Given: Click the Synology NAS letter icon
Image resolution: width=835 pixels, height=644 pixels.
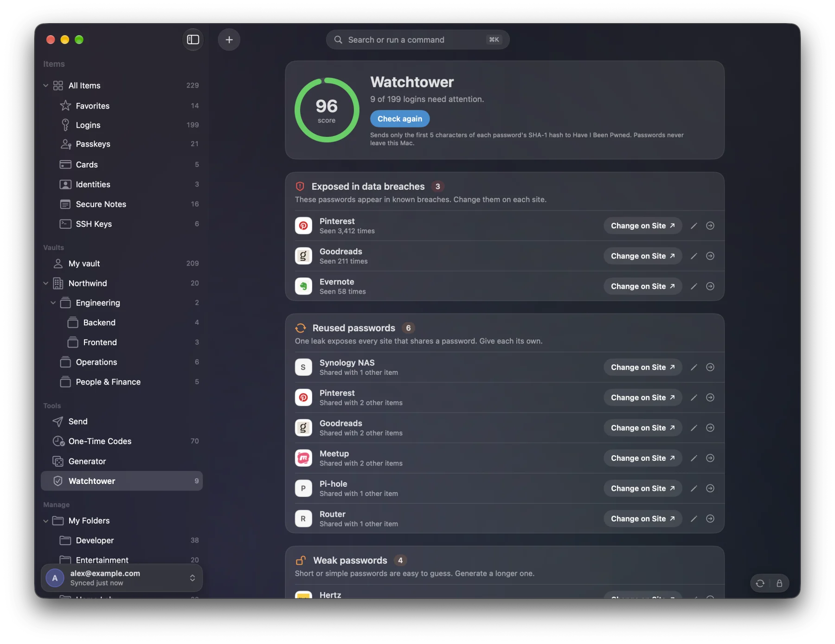Looking at the screenshot, I should (303, 367).
